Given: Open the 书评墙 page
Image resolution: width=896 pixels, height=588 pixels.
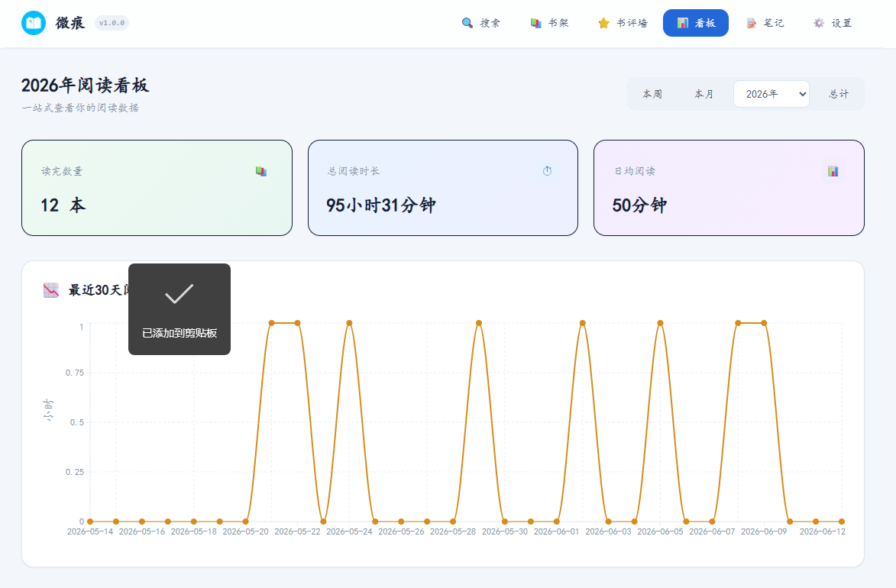Looking at the screenshot, I should click(623, 23).
